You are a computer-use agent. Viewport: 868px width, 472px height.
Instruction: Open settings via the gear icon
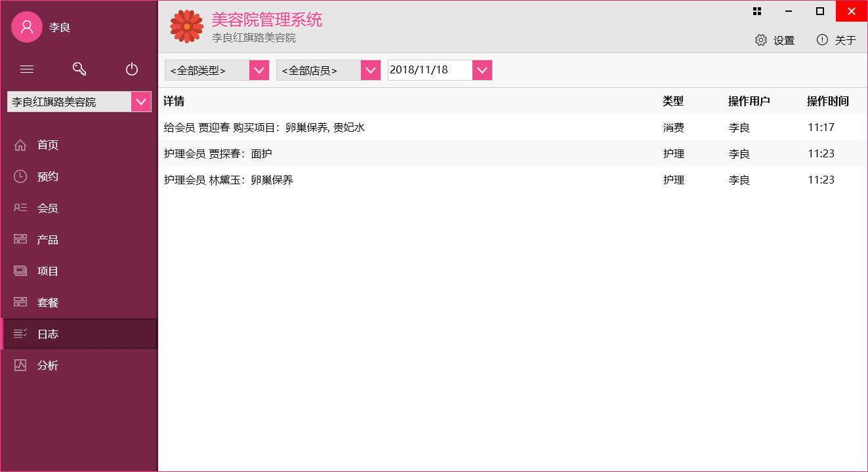(761, 40)
